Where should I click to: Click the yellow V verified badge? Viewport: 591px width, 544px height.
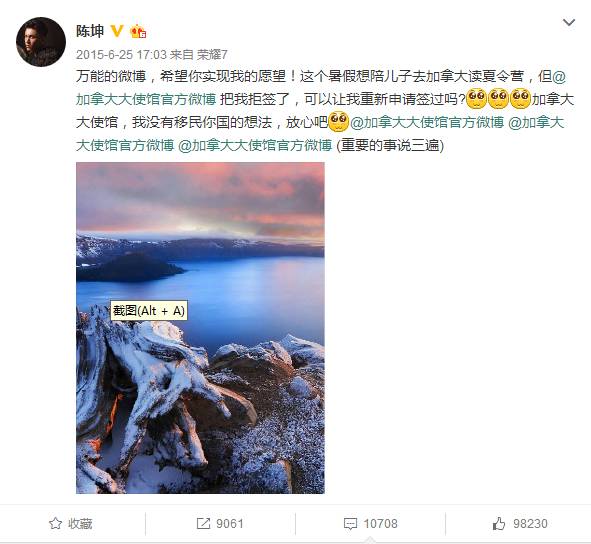click(x=117, y=31)
